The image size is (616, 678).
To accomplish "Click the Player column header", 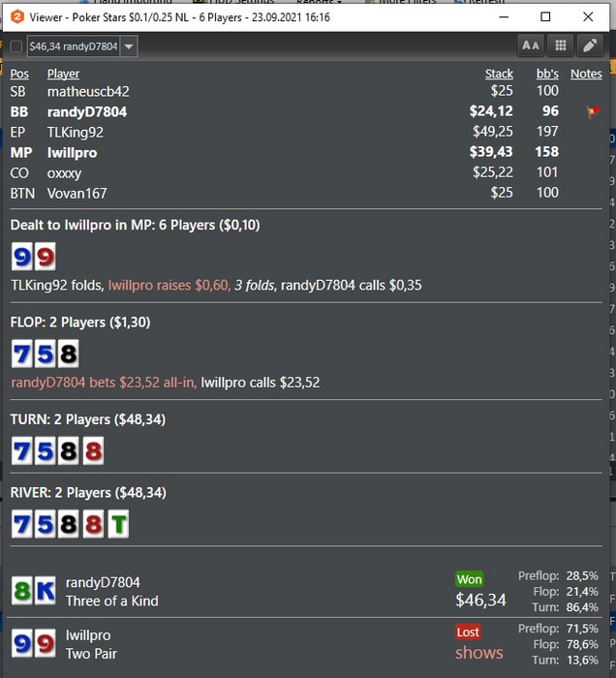I will coord(63,74).
